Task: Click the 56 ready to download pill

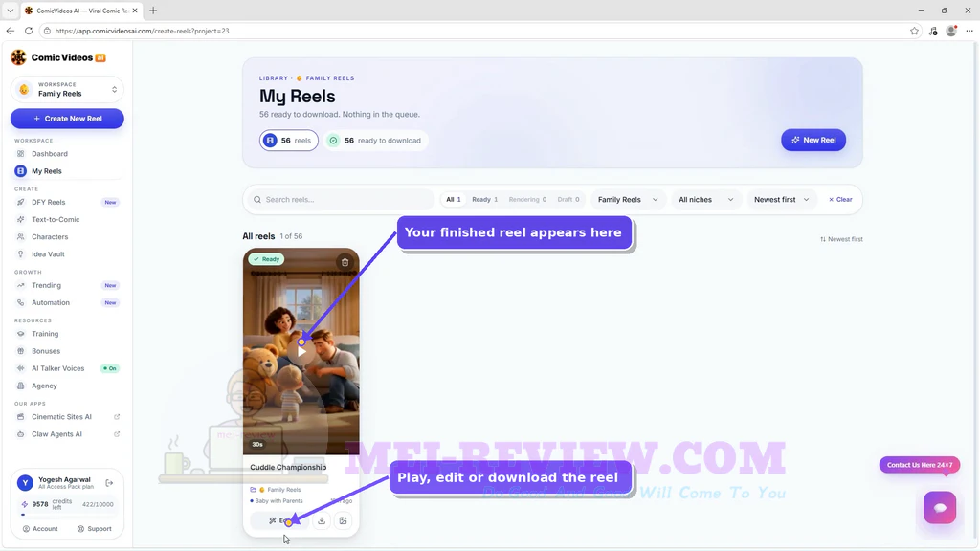Action: pos(376,141)
